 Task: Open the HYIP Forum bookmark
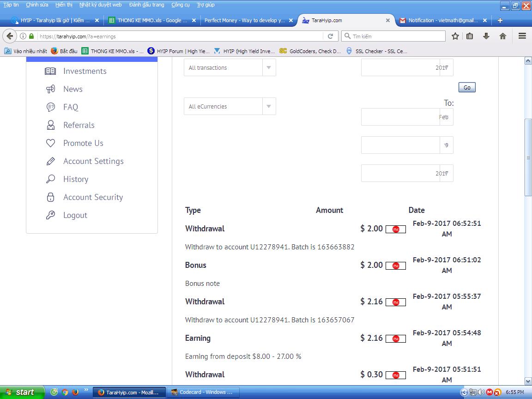pyautogui.click(x=178, y=51)
